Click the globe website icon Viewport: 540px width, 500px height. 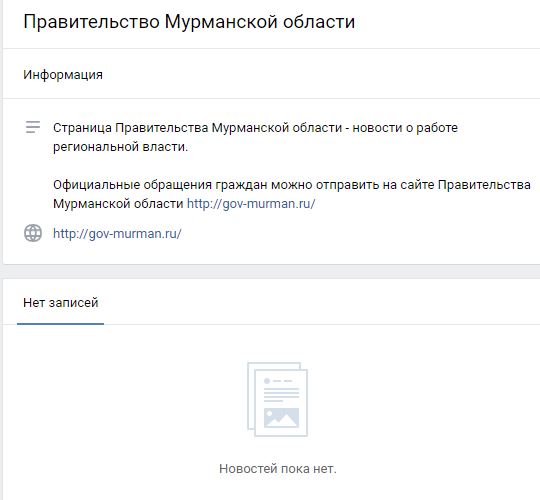[x=33, y=233]
